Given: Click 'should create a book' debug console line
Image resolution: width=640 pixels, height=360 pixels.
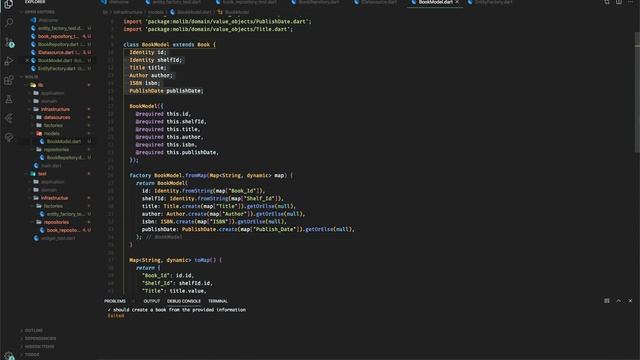Looking at the screenshot, I should (x=177, y=310).
